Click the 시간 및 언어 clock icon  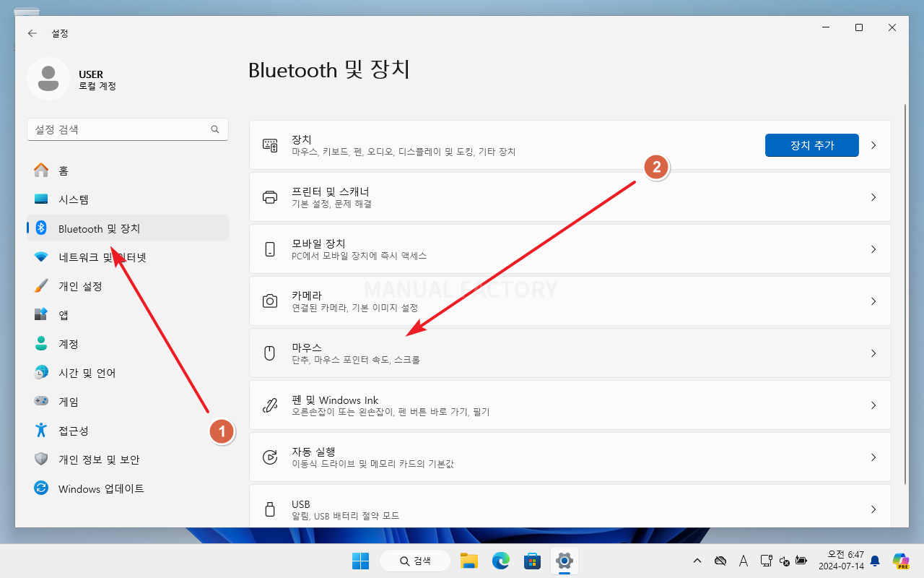pos(41,373)
